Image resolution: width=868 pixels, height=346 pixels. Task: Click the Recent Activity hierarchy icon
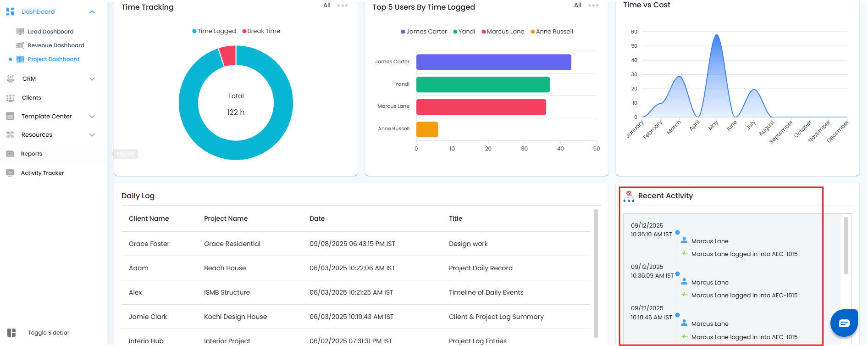click(x=629, y=196)
